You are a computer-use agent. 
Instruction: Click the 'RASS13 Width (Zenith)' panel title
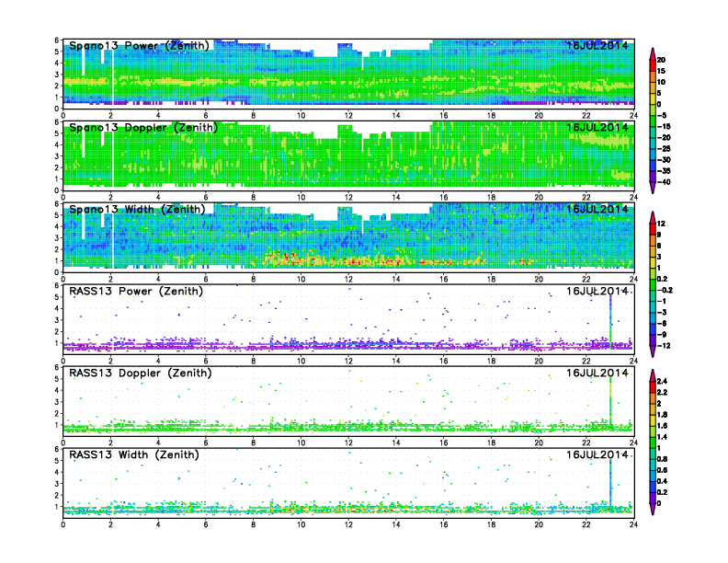tap(134, 454)
